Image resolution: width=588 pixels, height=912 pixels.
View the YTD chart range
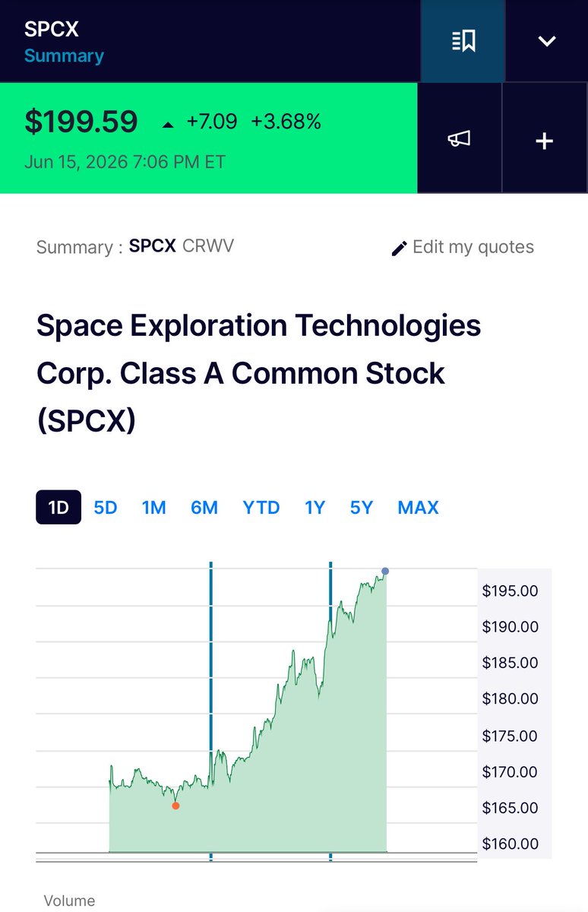(261, 508)
